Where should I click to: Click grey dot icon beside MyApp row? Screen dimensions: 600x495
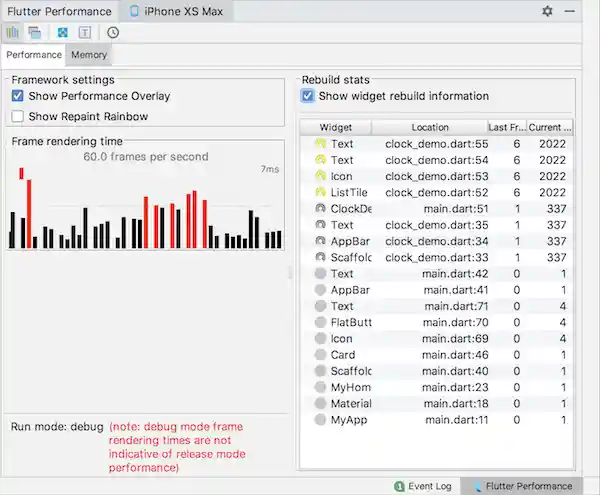tap(320, 420)
